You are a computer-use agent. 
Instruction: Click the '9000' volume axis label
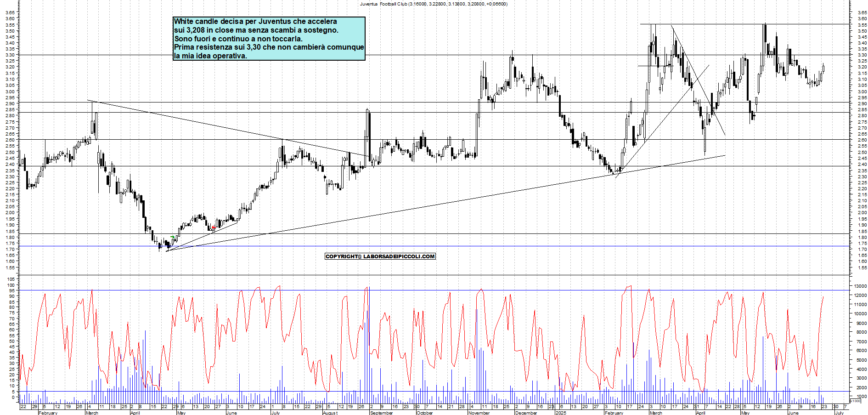point(862,324)
